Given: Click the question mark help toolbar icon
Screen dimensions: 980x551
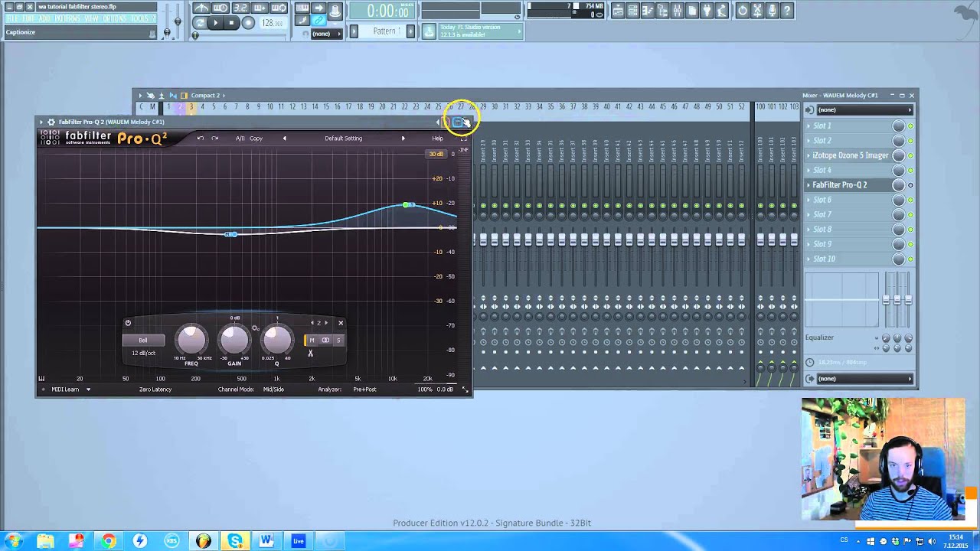Looking at the screenshot, I should pos(787,11).
